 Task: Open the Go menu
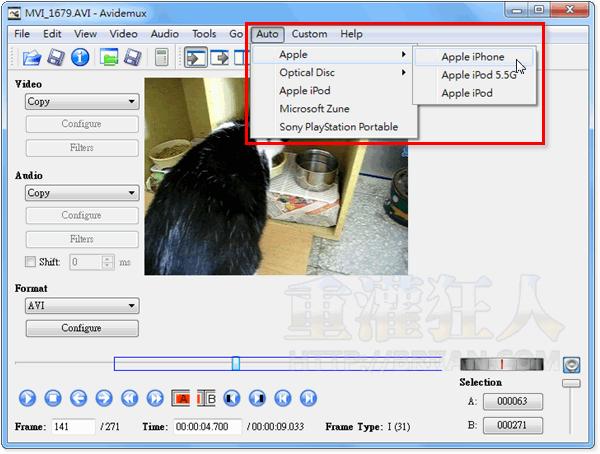[236, 34]
